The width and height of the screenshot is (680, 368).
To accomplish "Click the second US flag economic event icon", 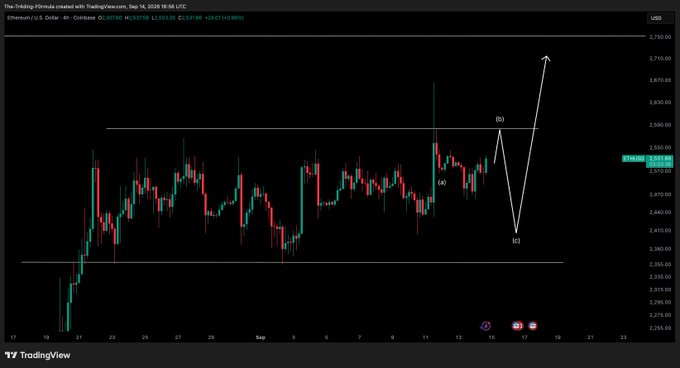I will (x=533, y=326).
